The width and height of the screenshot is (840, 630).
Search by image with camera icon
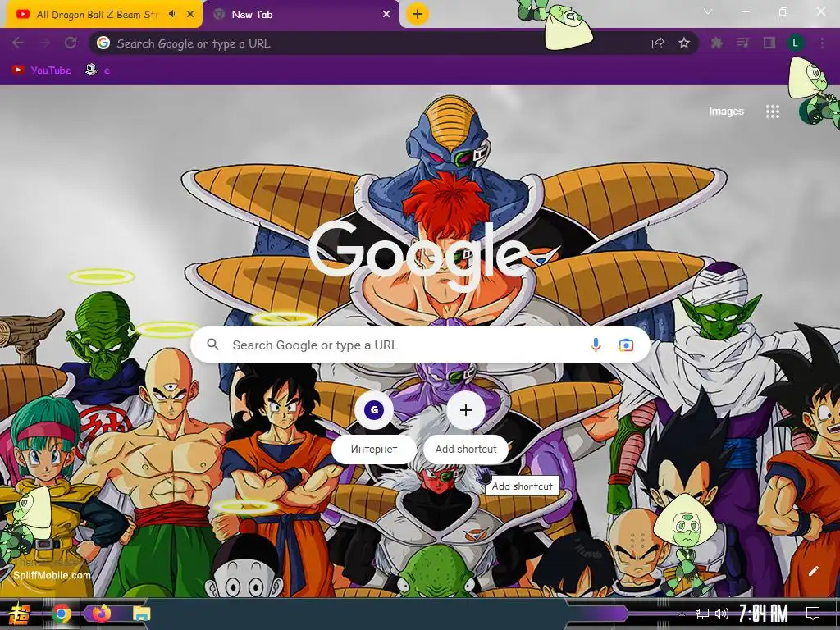[626, 345]
